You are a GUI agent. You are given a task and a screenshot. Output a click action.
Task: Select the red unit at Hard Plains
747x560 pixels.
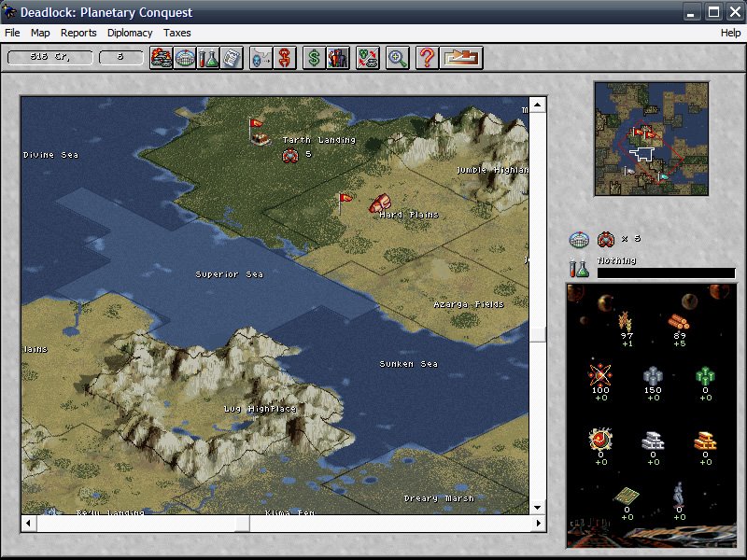[x=380, y=203]
